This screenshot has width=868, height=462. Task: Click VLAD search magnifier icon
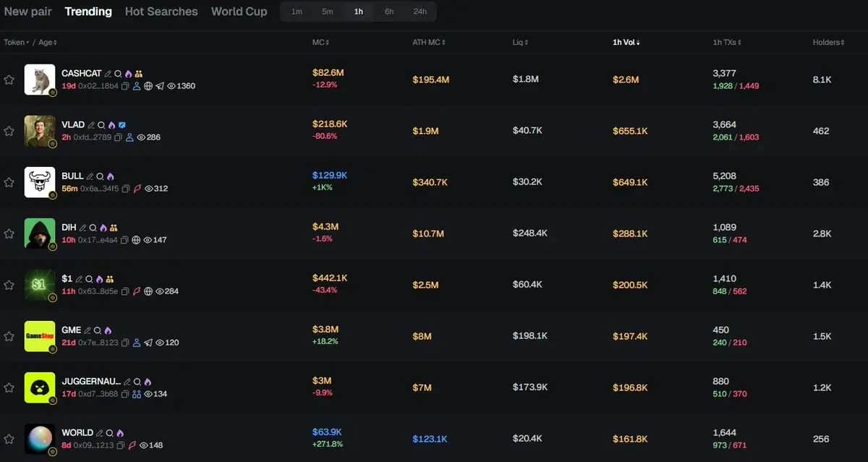[101, 125]
